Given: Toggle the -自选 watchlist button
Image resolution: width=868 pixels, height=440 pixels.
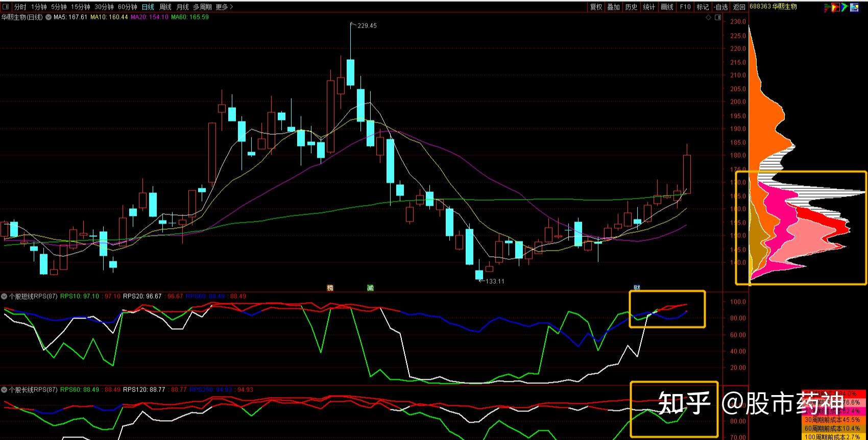Looking at the screenshot, I should tap(720, 7).
